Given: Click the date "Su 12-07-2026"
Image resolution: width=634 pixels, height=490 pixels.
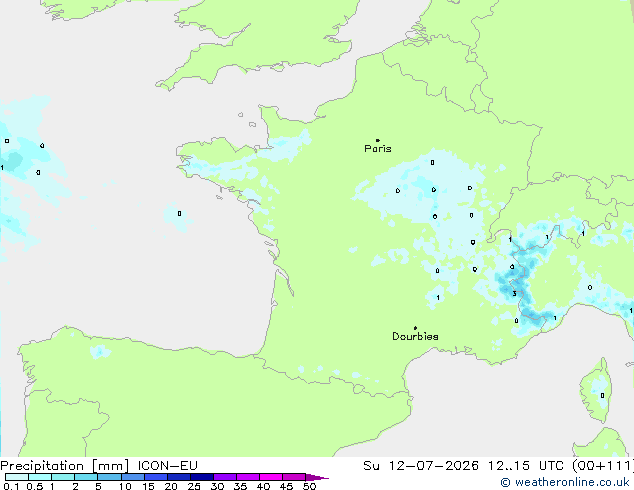Looking at the screenshot, I should 421,466.
